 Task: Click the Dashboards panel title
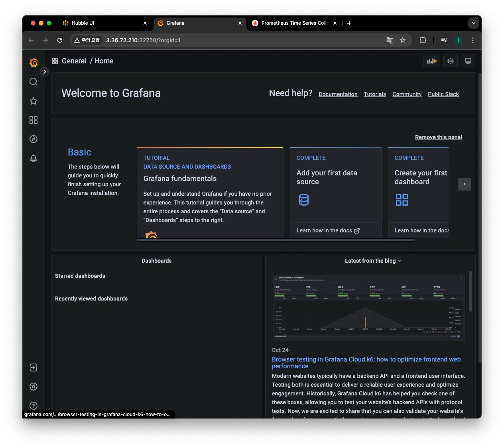[x=157, y=261]
